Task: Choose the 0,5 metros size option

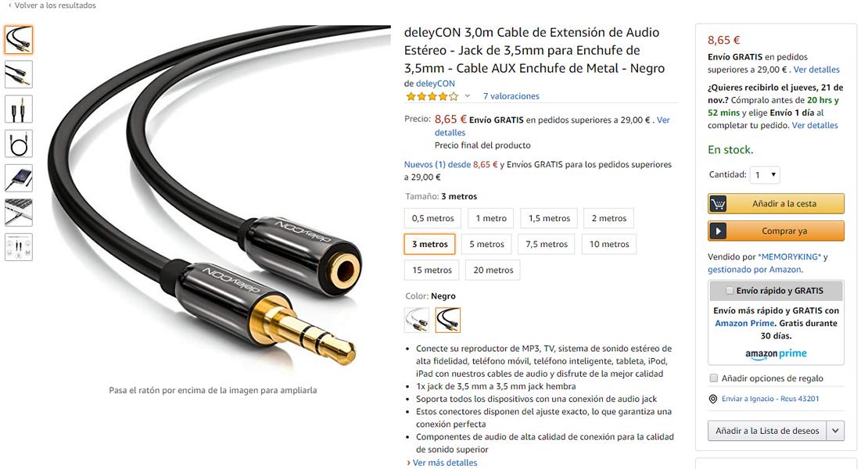Action: tap(433, 218)
